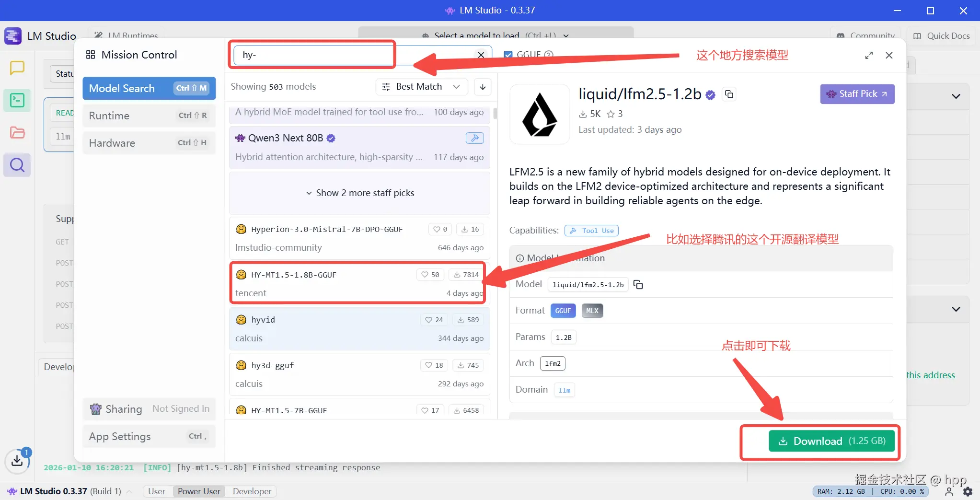Select the Qwen3 Next 80B staff pick

click(359, 147)
